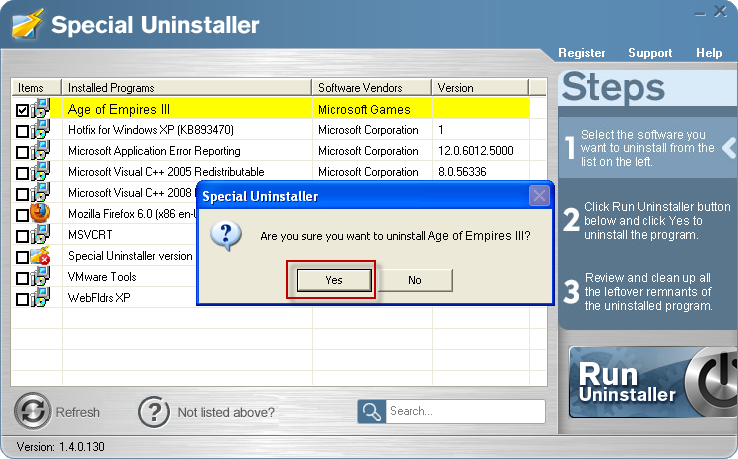Close the confirmation dialog
Image resolution: width=738 pixels, height=459 pixels.
539,195
